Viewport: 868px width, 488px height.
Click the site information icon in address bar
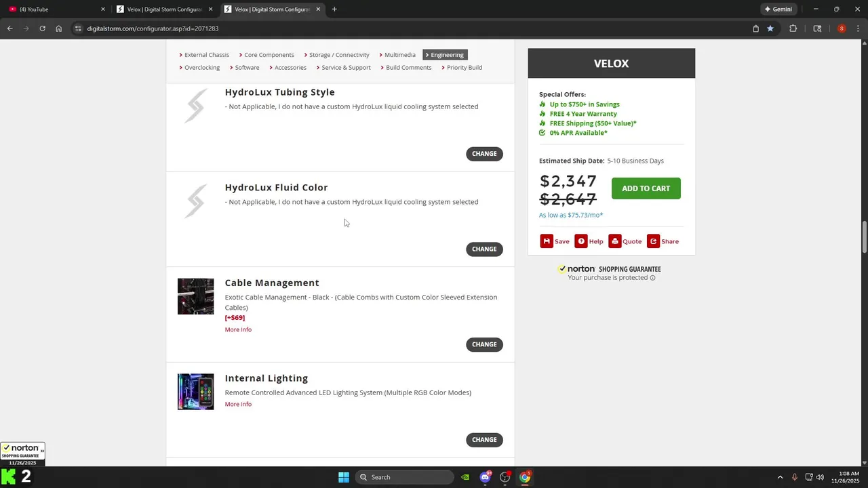pos(78,28)
